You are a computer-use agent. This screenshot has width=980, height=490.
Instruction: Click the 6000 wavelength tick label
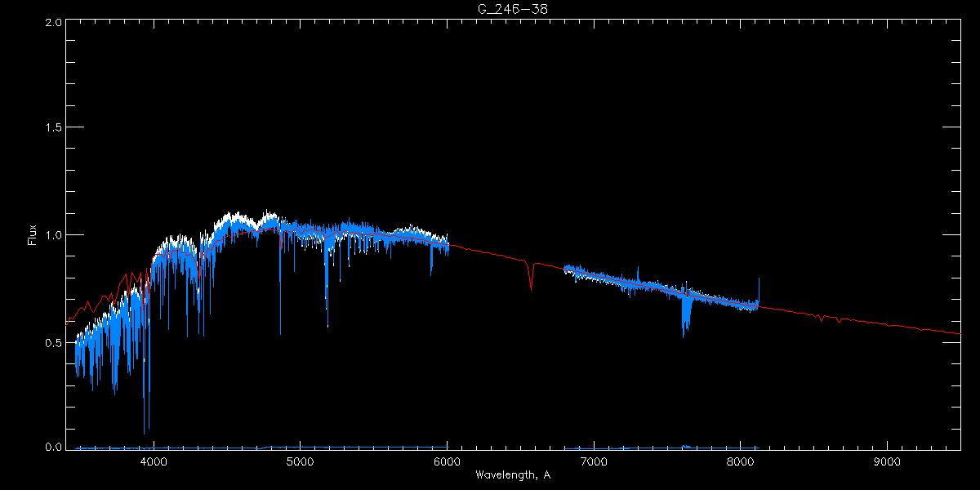pos(447,460)
